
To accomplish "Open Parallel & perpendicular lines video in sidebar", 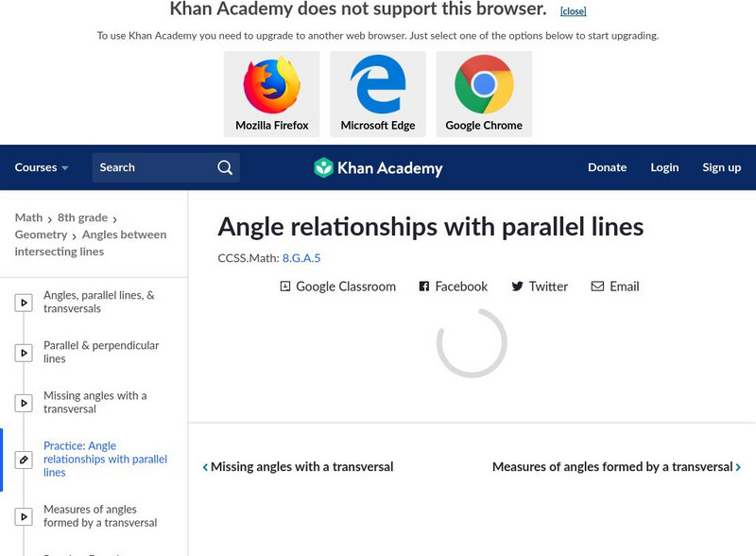I will [101, 352].
